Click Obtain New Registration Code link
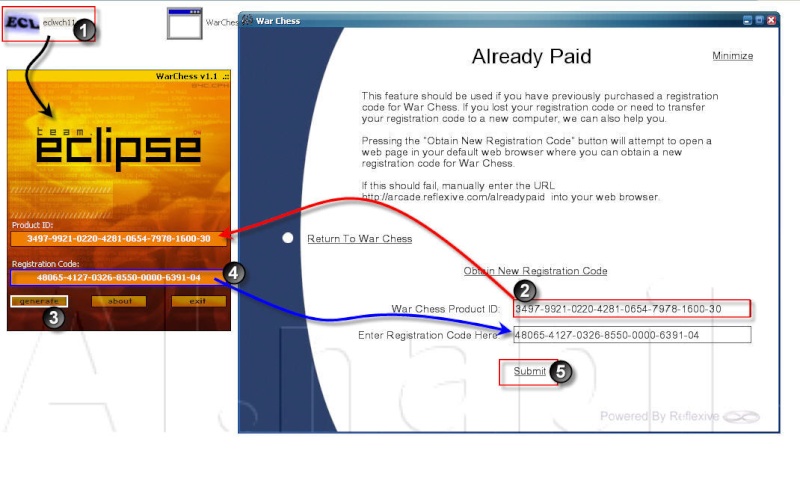The height and width of the screenshot is (480, 800). (535, 271)
